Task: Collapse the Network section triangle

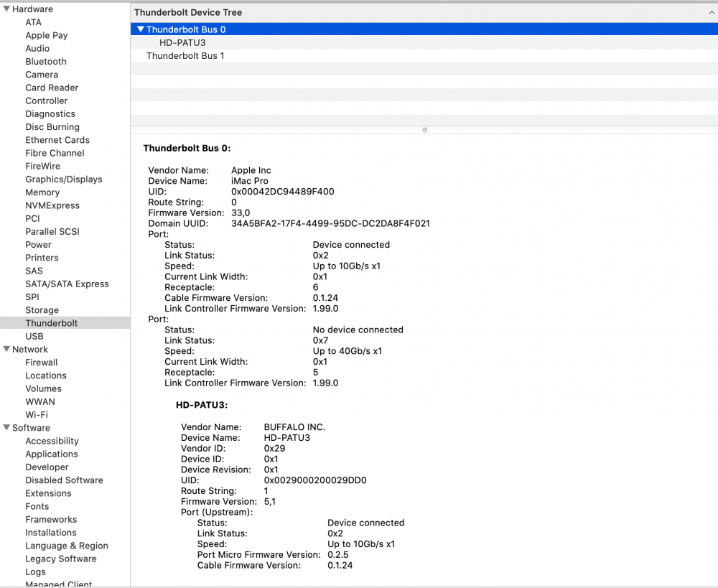Action: (6, 349)
